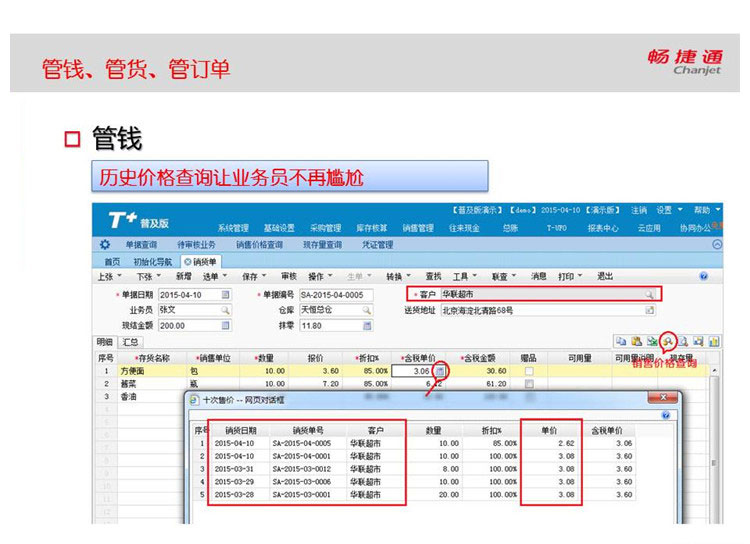
Task: Switch to the 初始化导航 tab
Action: (153, 262)
